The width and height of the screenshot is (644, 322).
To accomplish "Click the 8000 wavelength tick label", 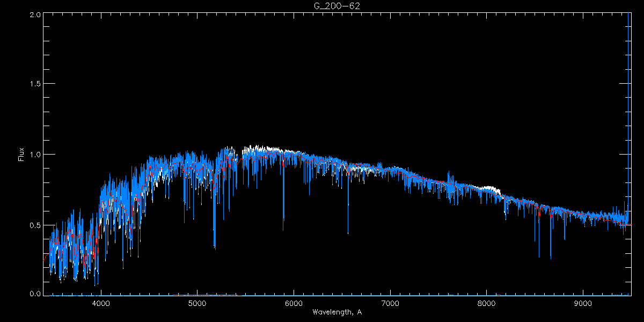I will [x=487, y=303].
